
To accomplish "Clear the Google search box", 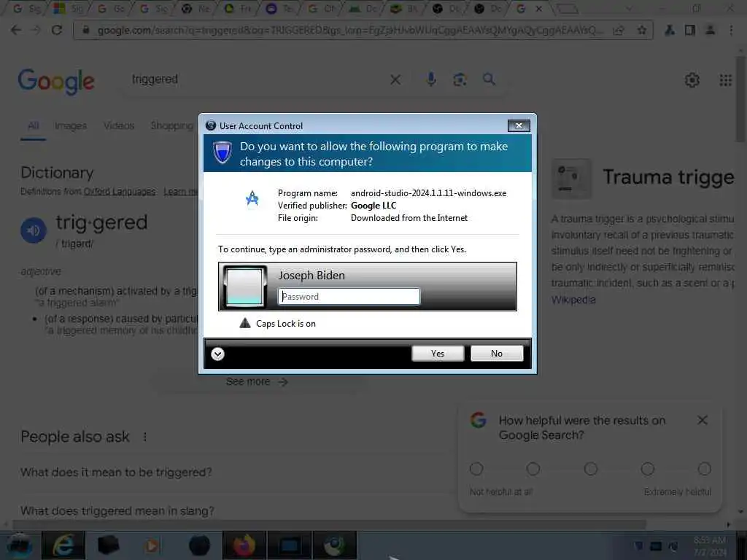I will (395, 79).
